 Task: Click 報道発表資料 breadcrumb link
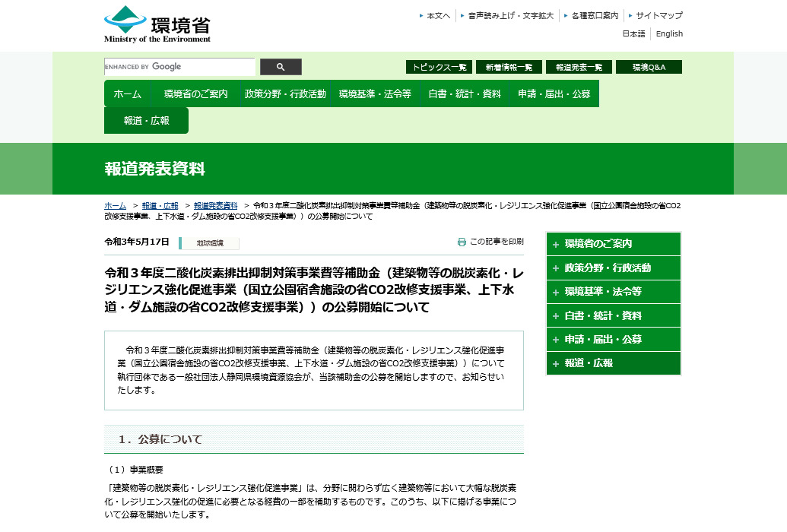tap(215, 206)
